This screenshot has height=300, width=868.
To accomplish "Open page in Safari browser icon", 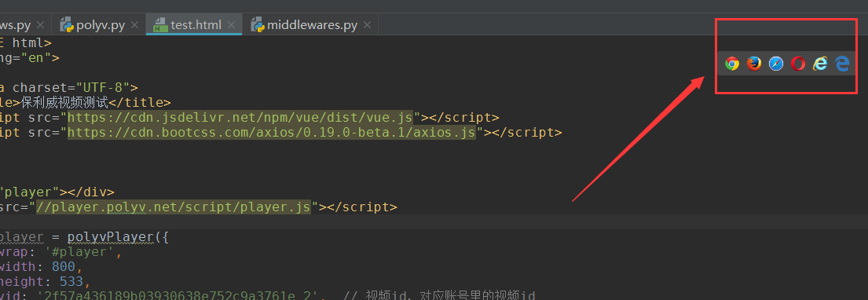I will click(x=776, y=64).
